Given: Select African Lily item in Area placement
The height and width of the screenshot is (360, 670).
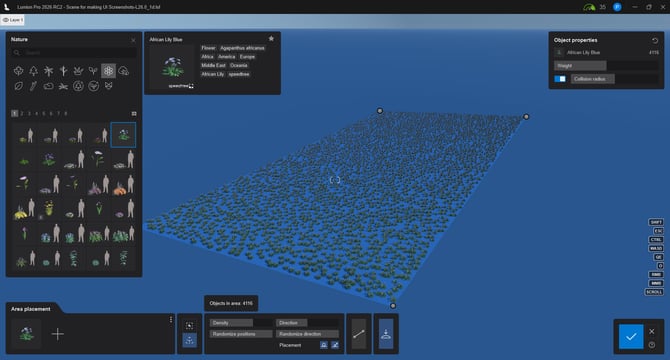Looking at the screenshot, I should pos(26,334).
